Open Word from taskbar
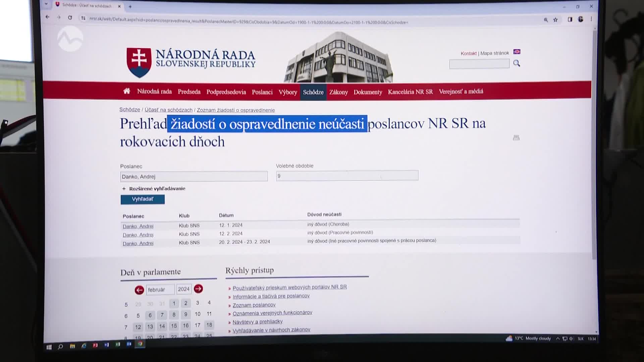Screen dimensions: 644x362 107,345
